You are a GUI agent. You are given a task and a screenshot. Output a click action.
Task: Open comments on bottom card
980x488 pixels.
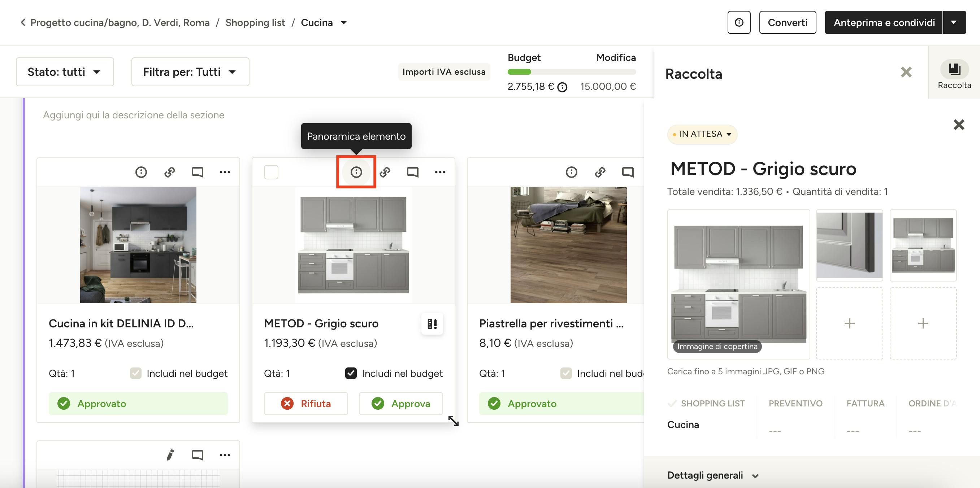click(x=197, y=455)
